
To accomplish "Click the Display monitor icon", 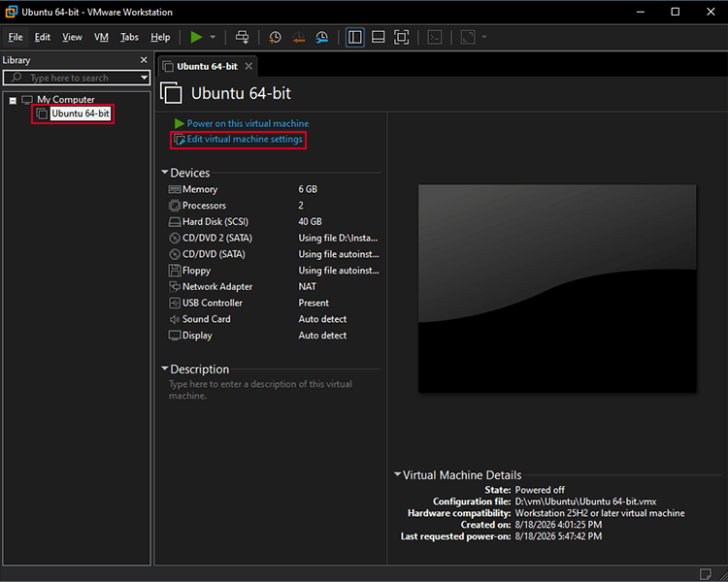I will 175,335.
